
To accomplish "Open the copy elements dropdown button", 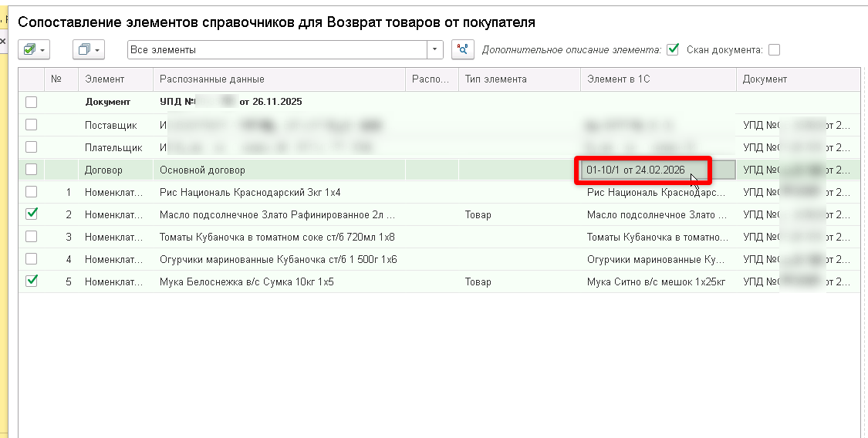I will (89, 50).
